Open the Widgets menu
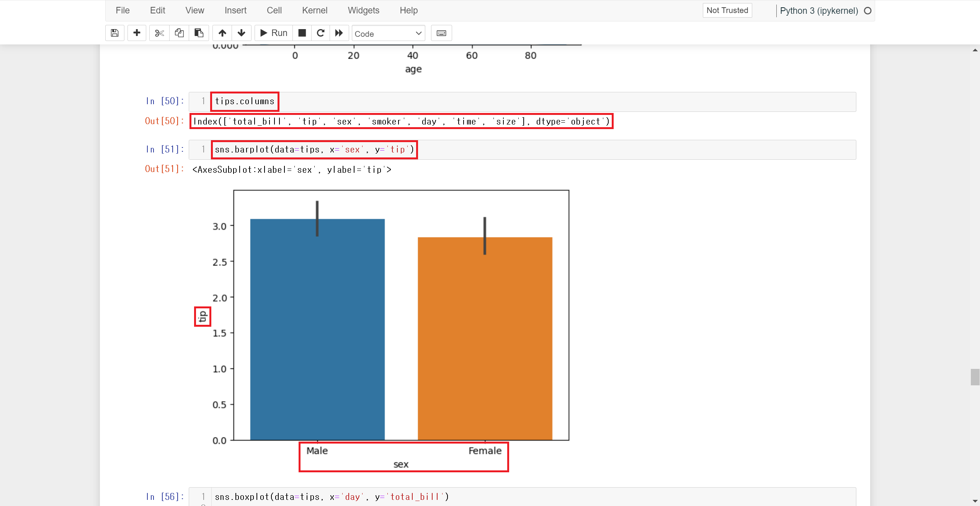This screenshot has height=506, width=980. click(x=363, y=10)
